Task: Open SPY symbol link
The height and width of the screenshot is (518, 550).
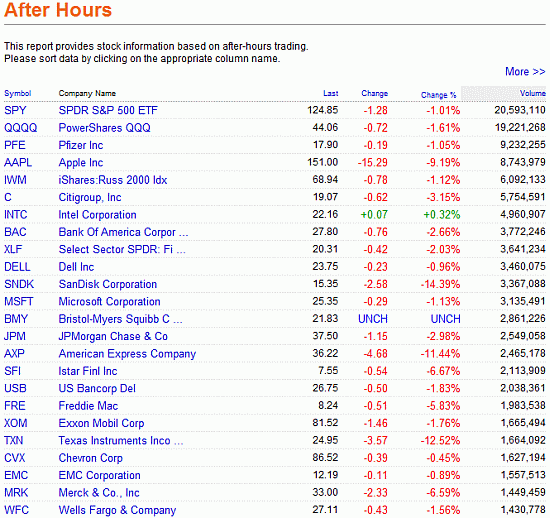Action: click(x=15, y=110)
